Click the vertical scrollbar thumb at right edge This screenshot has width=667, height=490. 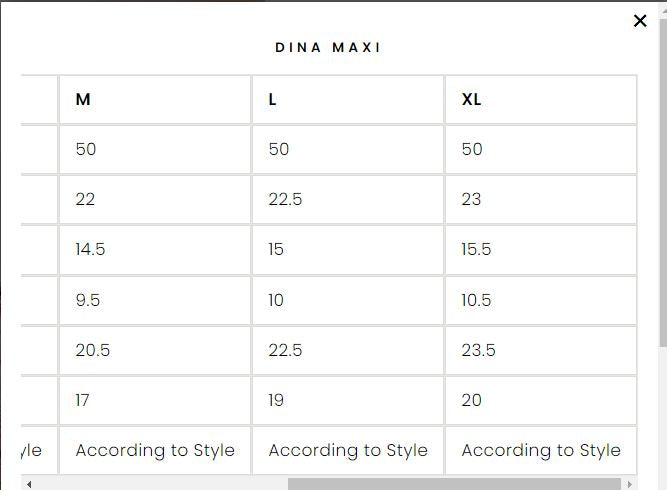click(x=662, y=180)
